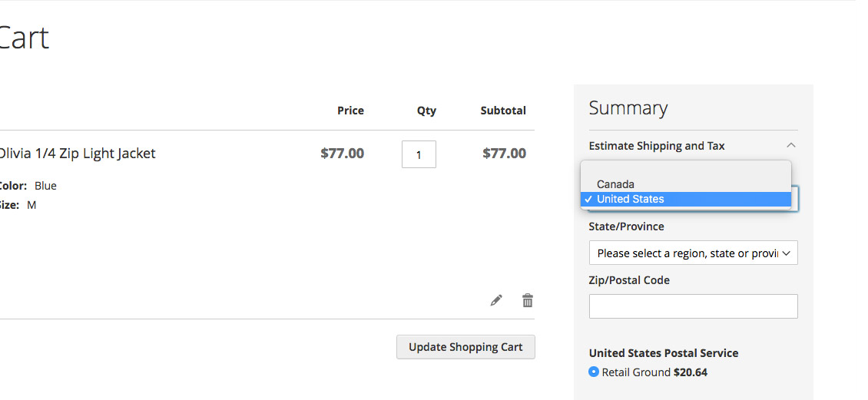Open the State/Province dropdown

[693, 253]
